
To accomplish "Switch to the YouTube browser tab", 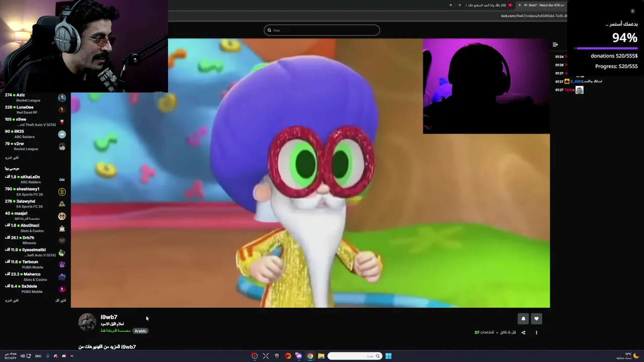I will pos(486,5).
